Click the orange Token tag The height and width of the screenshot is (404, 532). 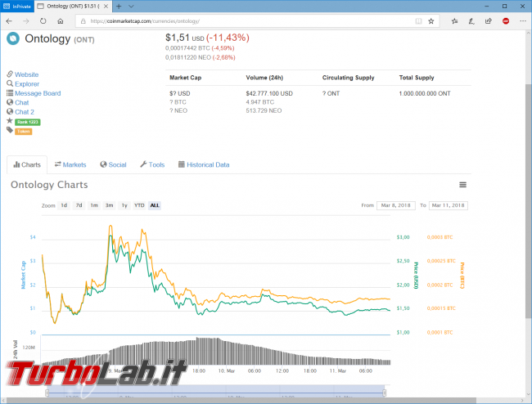tap(24, 132)
